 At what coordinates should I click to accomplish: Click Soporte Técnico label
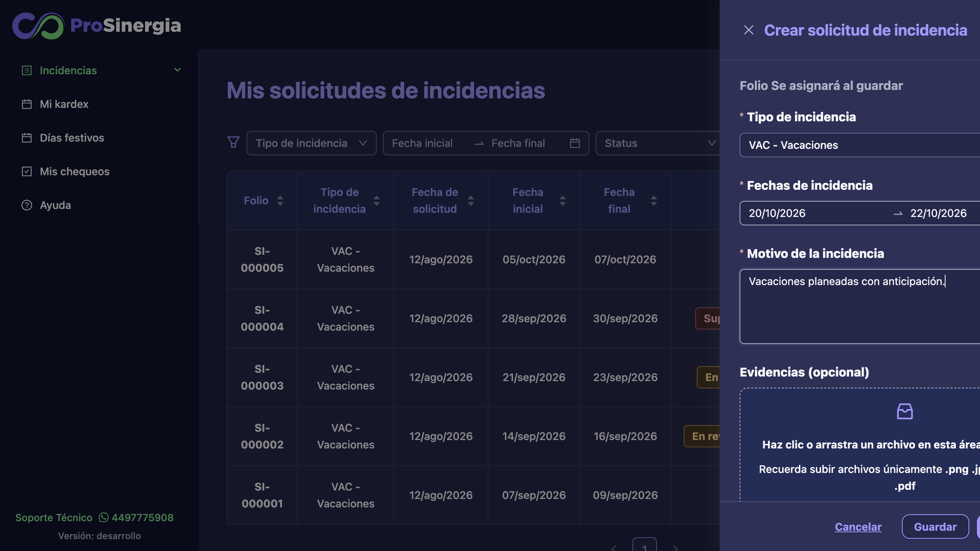click(54, 517)
